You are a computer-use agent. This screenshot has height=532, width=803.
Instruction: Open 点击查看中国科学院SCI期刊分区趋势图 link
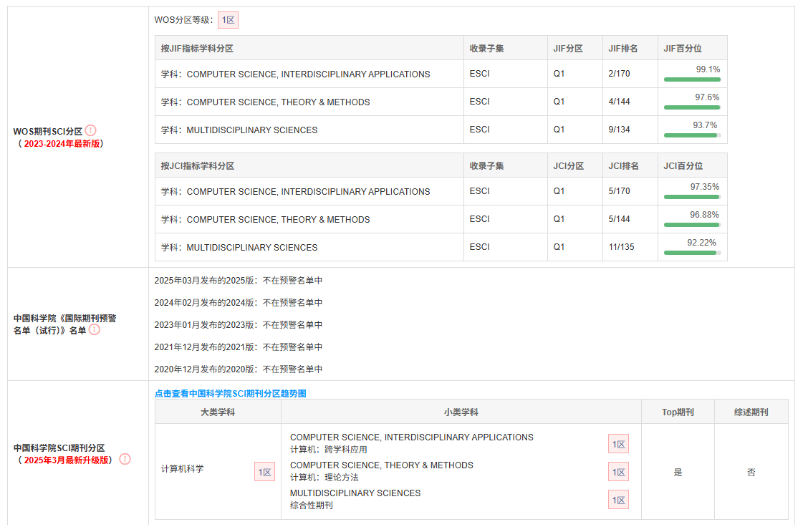pos(230,393)
